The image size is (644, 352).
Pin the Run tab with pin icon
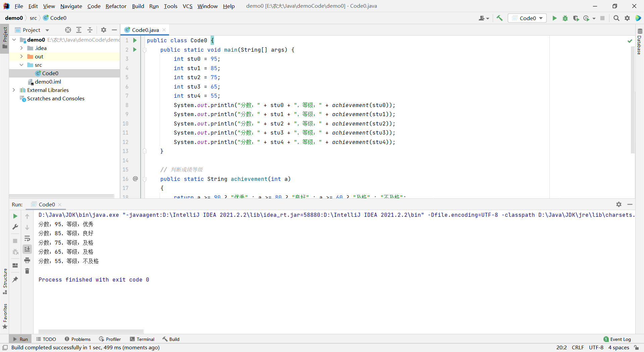tap(15, 279)
